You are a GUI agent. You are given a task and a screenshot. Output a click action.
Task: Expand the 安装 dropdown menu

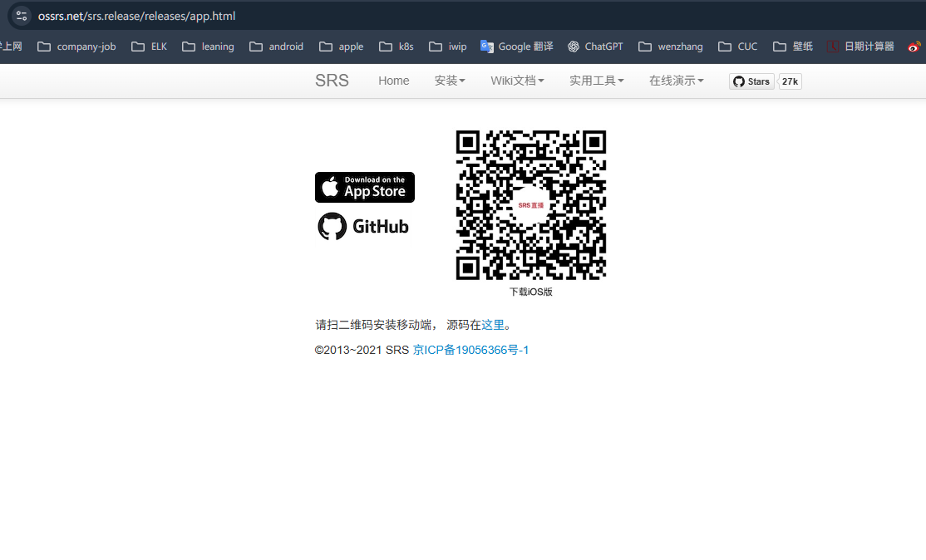point(450,81)
